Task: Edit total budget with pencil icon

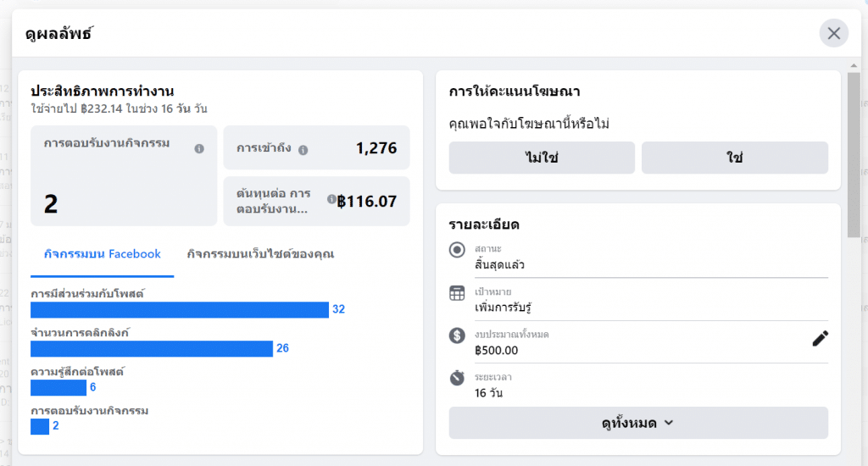Action: click(820, 338)
